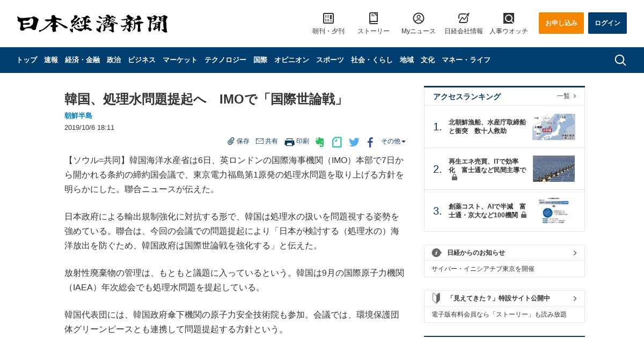The height and width of the screenshot is (338, 644).
Task: Click the diagram thumbnail of rank 3
Action: point(554,210)
